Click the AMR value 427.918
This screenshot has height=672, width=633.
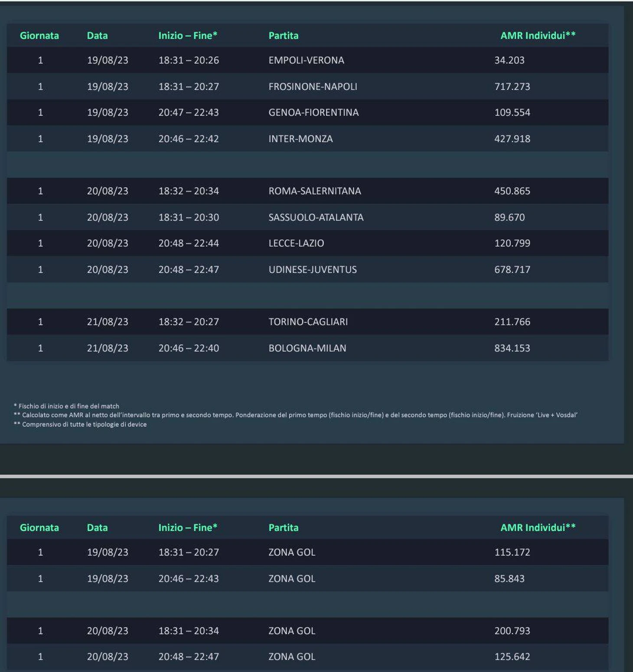coord(512,139)
